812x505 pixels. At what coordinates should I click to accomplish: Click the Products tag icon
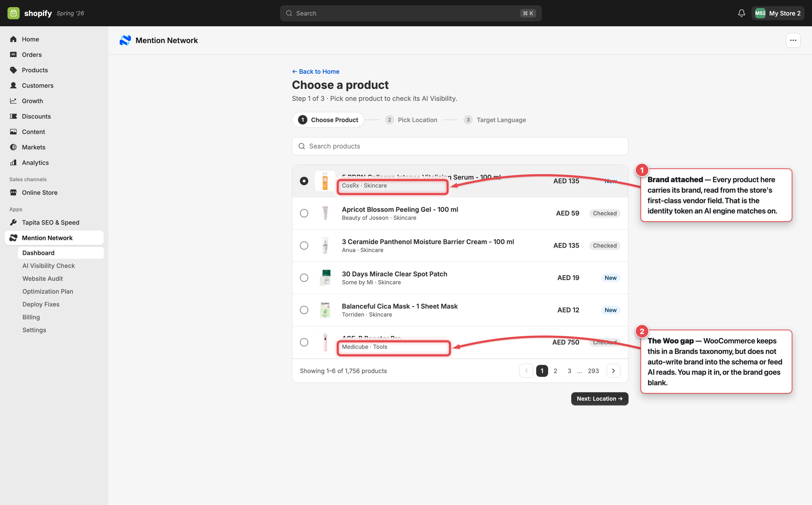(x=13, y=70)
